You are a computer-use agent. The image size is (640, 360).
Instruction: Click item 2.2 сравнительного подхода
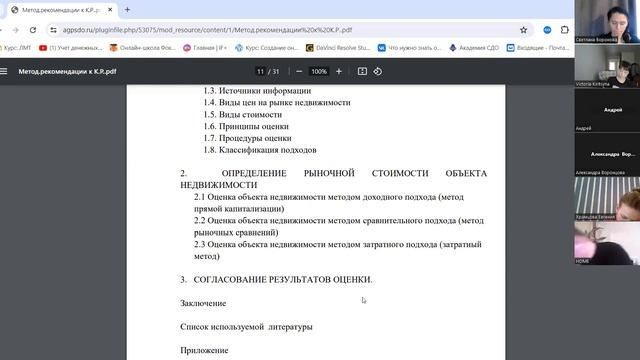point(339,226)
